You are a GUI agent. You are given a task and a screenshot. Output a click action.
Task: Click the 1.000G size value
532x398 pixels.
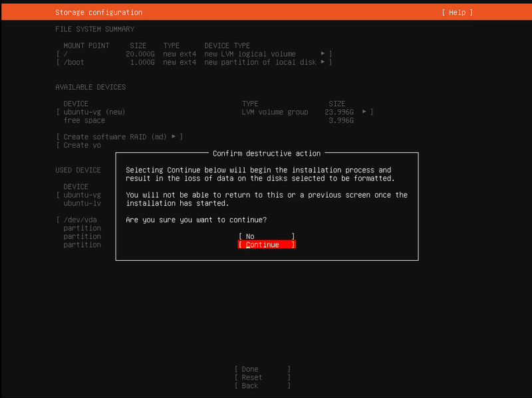142,62
